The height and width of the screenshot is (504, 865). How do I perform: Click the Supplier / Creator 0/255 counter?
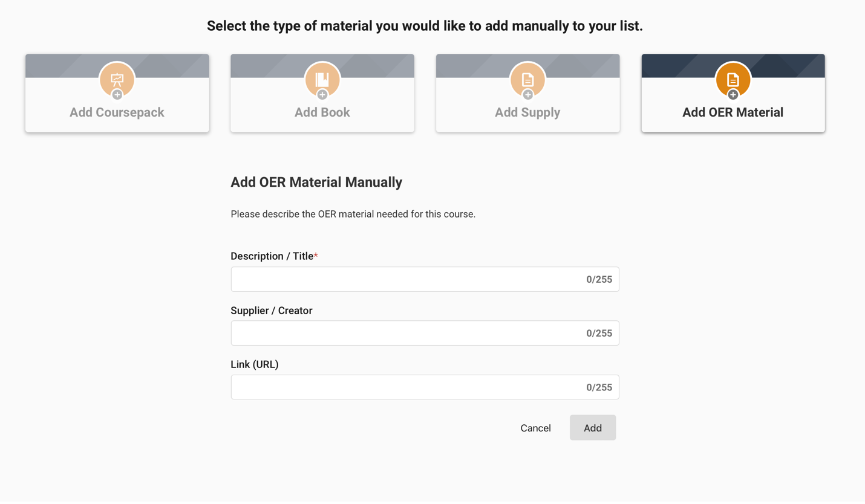pyautogui.click(x=599, y=333)
